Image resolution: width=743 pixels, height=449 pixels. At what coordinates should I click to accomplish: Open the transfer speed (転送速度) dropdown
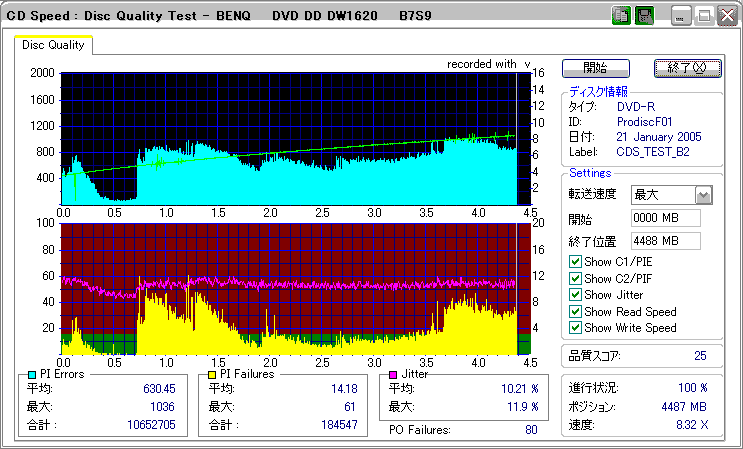pos(703,195)
